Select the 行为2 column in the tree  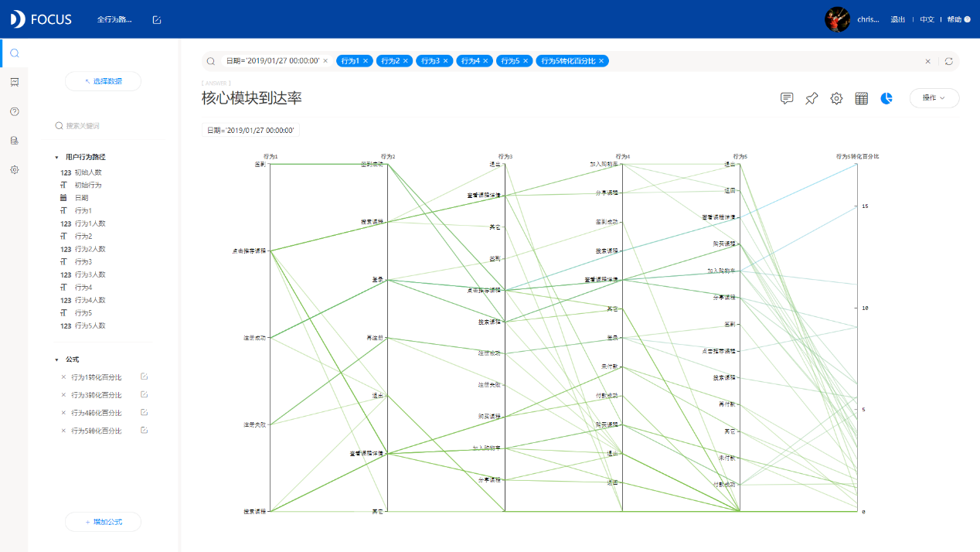click(x=83, y=237)
